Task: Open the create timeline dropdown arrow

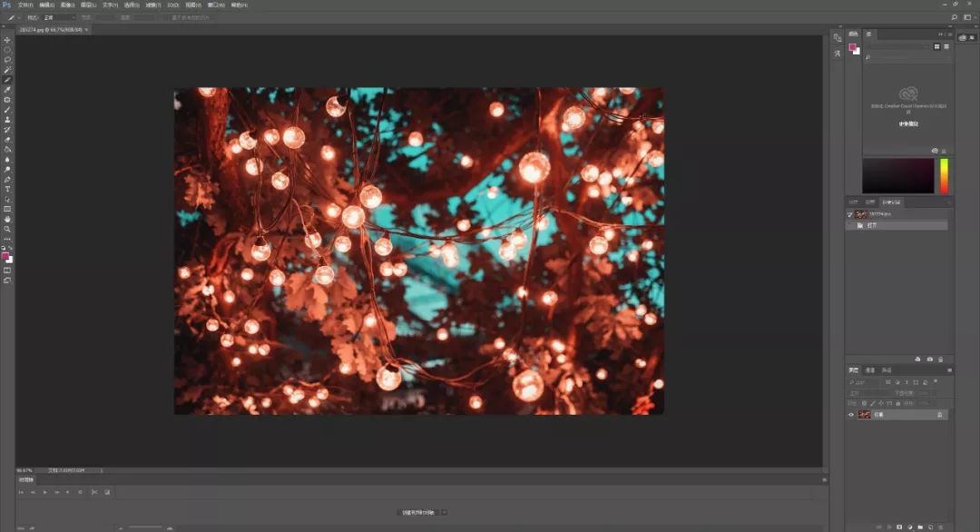Action: [444, 512]
